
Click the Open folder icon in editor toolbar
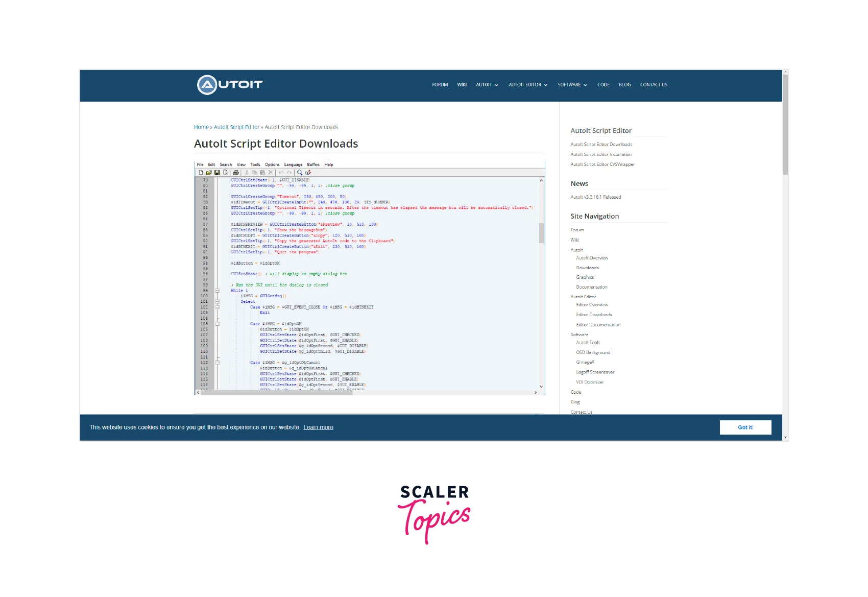tap(209, 173)
